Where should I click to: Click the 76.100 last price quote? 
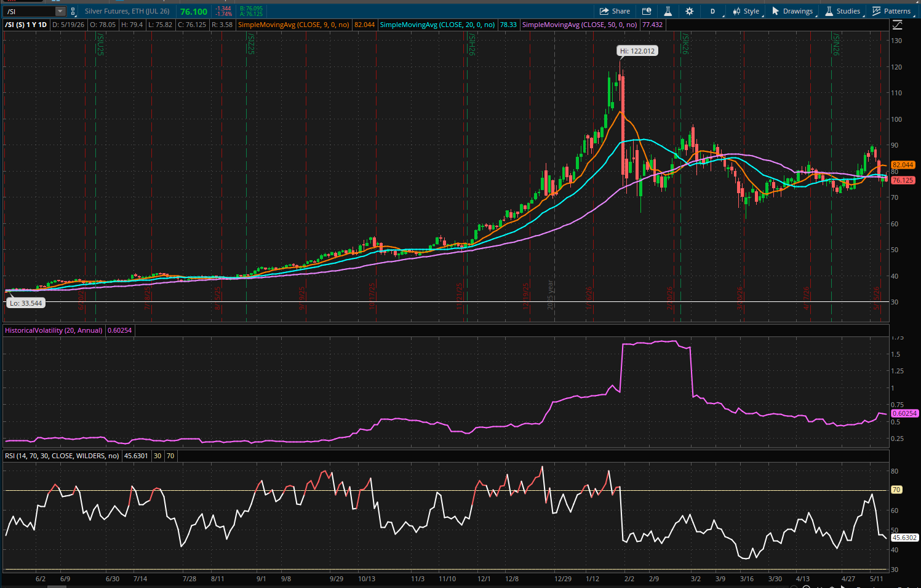tap(194, 11)
